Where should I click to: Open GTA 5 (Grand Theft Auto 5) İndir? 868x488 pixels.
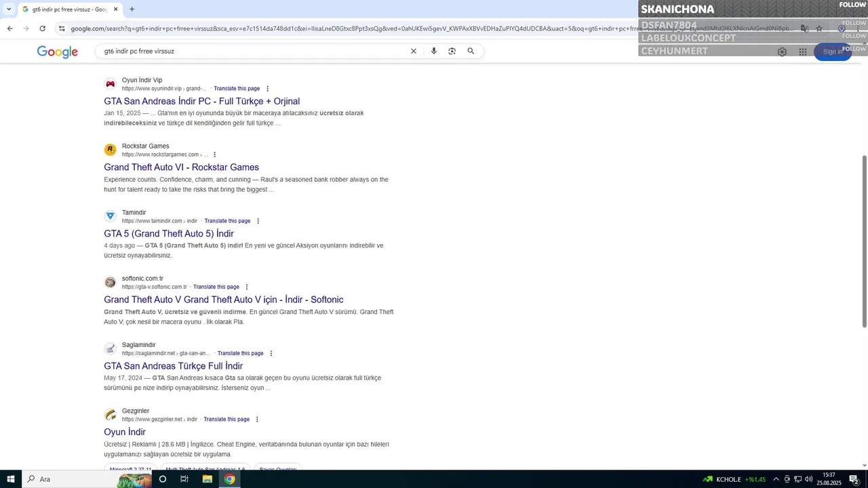169,234
